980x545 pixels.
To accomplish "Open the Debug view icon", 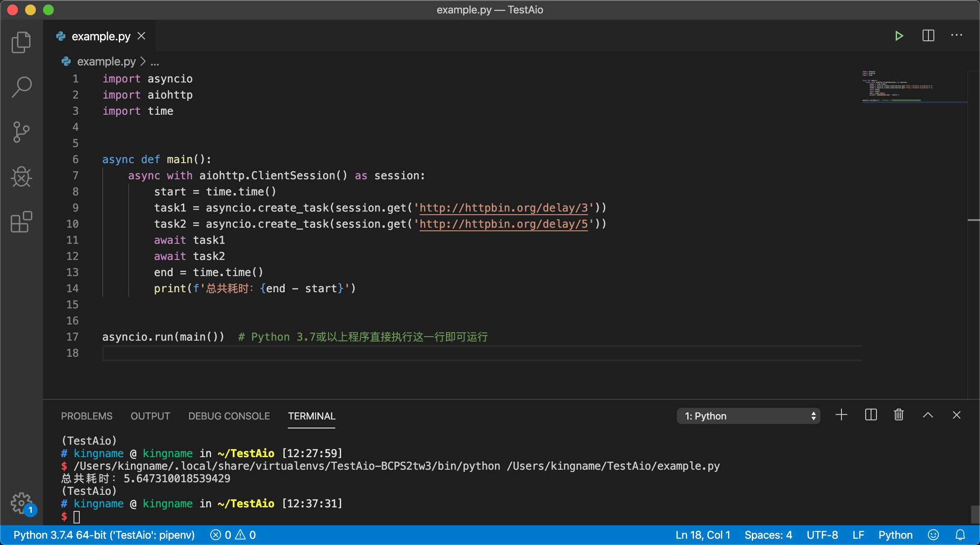I will coord(21,177).
